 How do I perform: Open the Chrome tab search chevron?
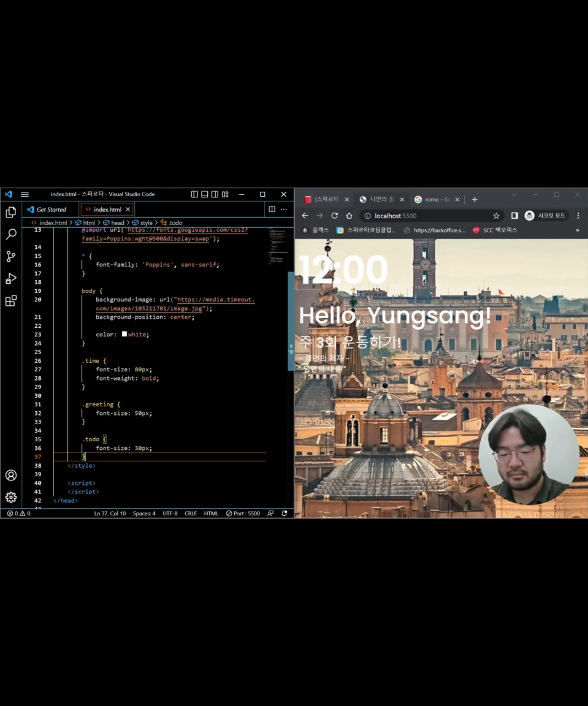(x=514, y=195)
